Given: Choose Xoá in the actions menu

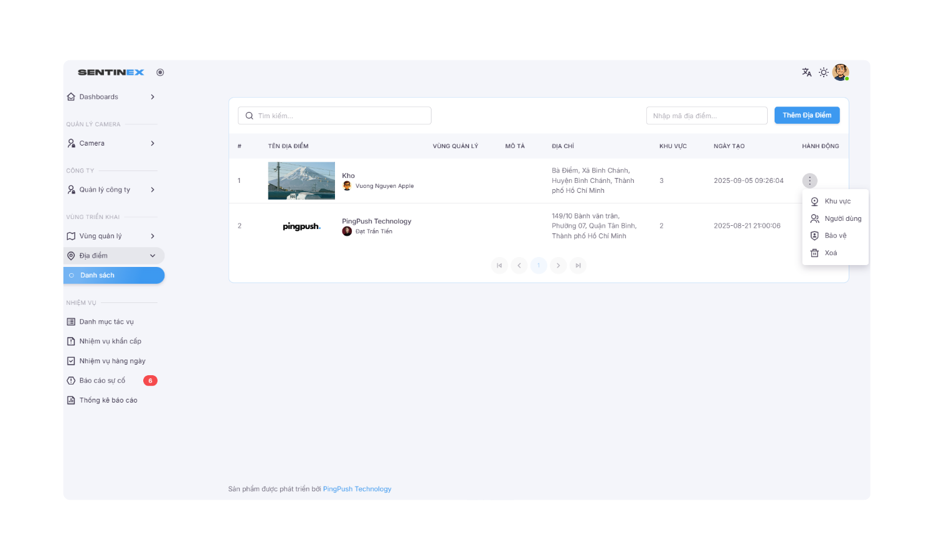Looking at the screenshot, I should tap(831, 253).
